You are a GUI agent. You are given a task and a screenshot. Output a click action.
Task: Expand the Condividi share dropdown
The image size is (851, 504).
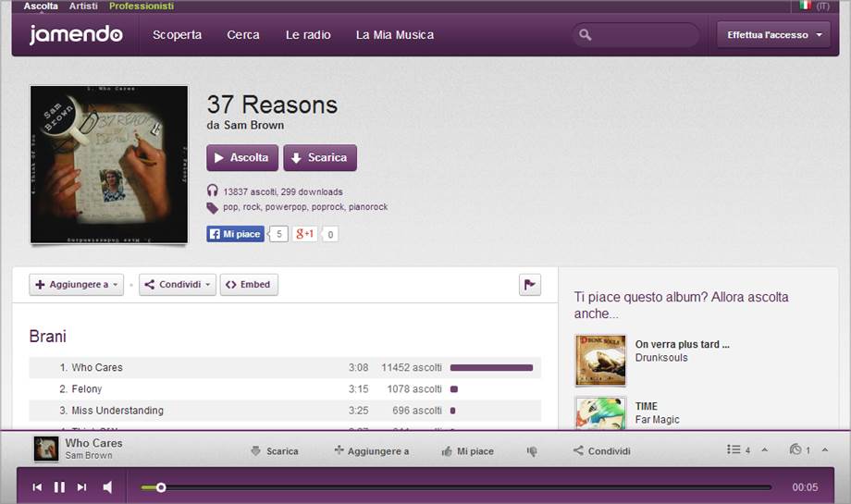point(178,284)
